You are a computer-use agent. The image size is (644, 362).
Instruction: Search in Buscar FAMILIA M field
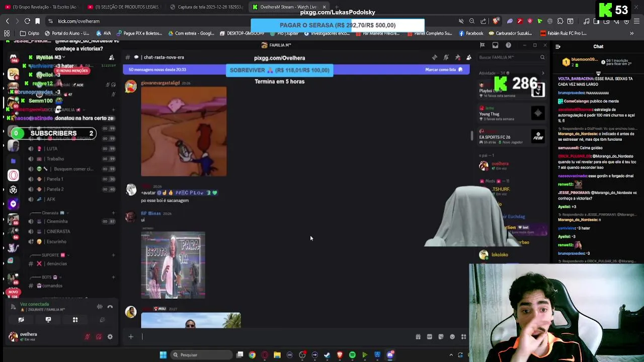(511, 57)
